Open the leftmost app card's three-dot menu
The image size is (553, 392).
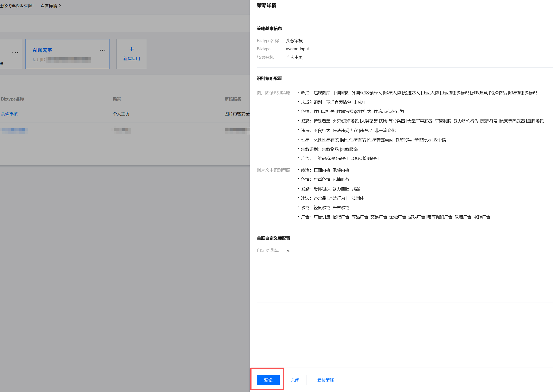pyautogui.click(x=15, y=52)
